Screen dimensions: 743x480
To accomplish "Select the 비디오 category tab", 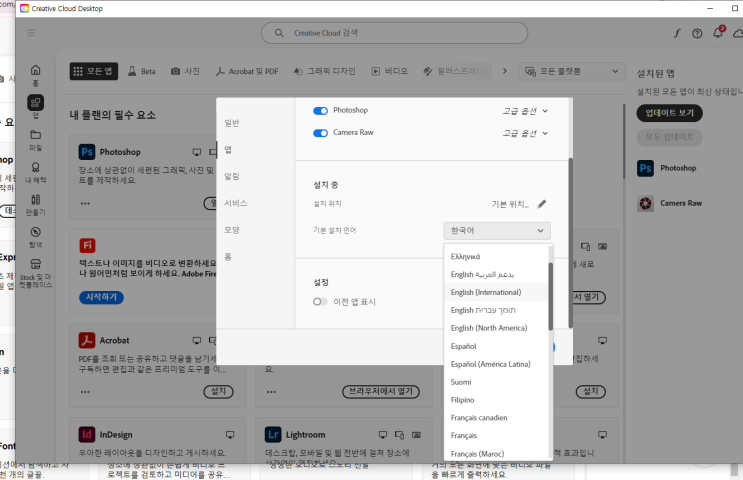I will point(390,71).
